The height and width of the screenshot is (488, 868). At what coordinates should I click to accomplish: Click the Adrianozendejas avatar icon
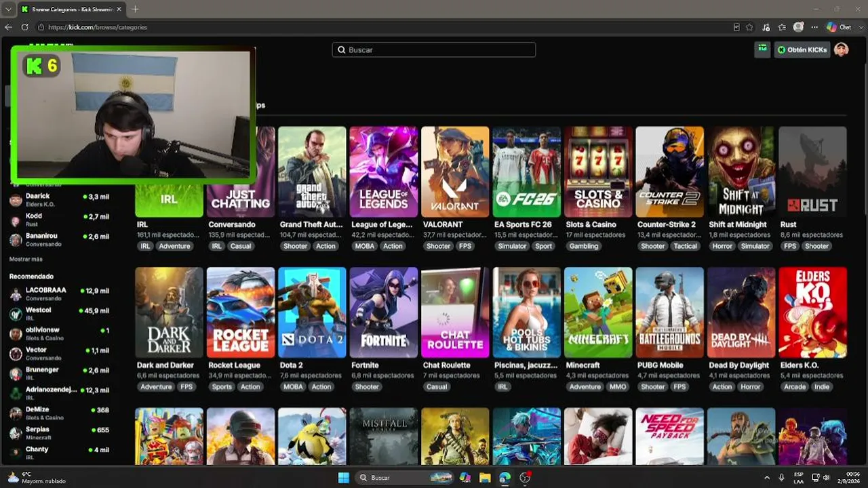click(x=16, y=393)
